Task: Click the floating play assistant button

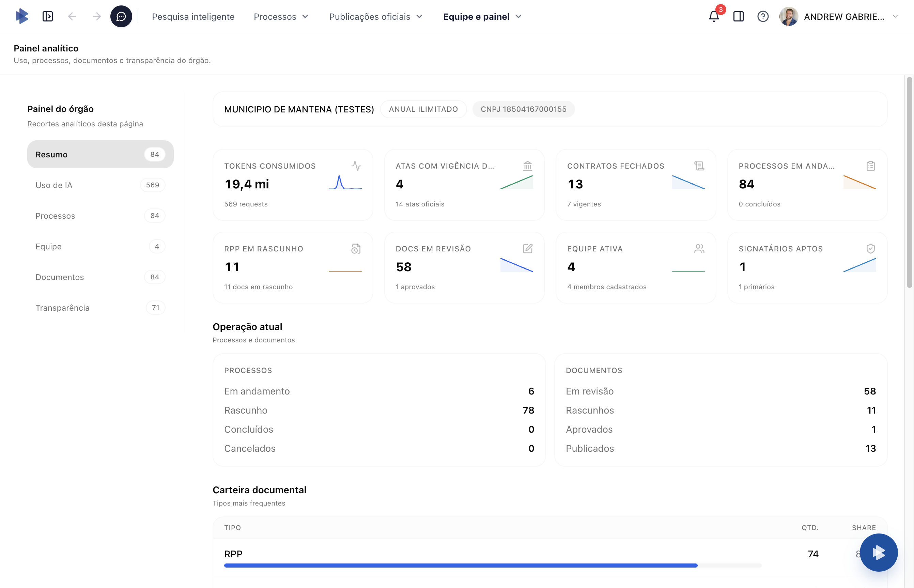Action: 879,552
